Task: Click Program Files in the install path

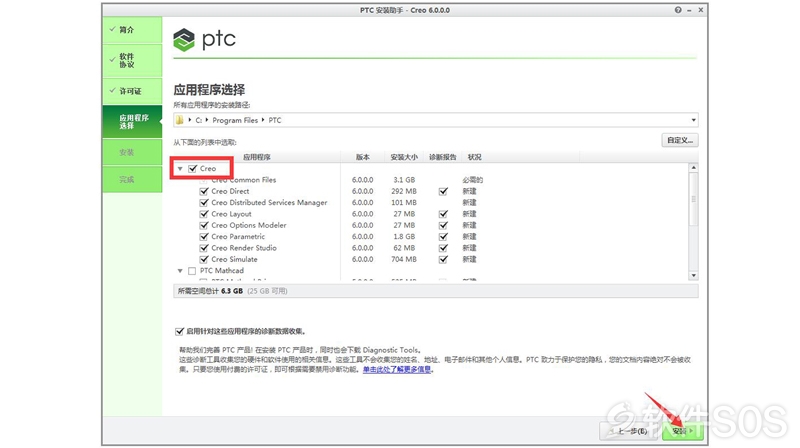Action: click(x=235, y=120)
